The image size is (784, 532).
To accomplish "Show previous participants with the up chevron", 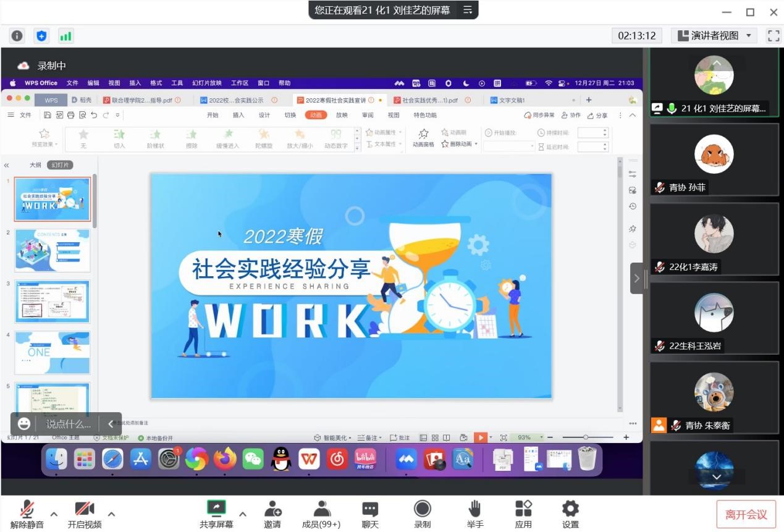I will point(717,63).
